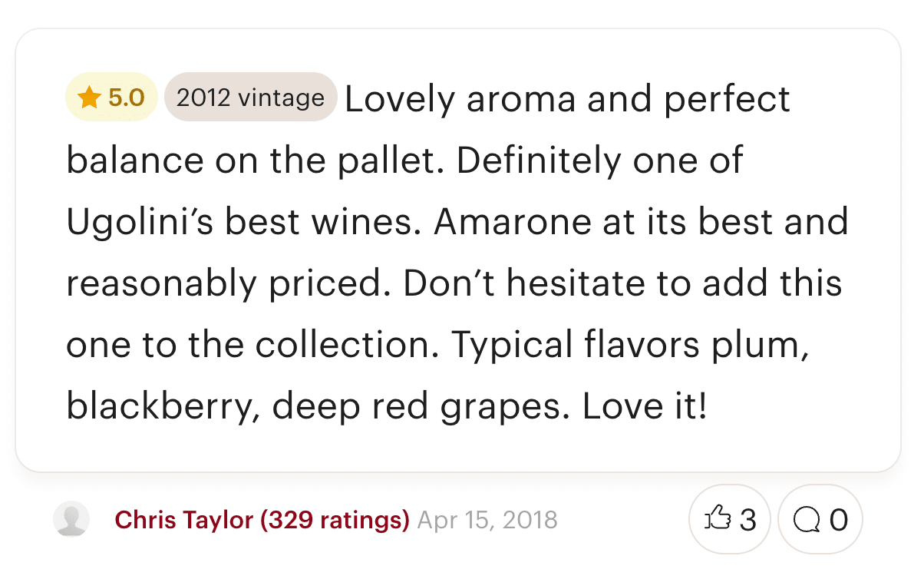Select the 2012 vintage tag
The width and height of the screenshot is (924, 579).
pyautogui.click(x=251, y=98)
